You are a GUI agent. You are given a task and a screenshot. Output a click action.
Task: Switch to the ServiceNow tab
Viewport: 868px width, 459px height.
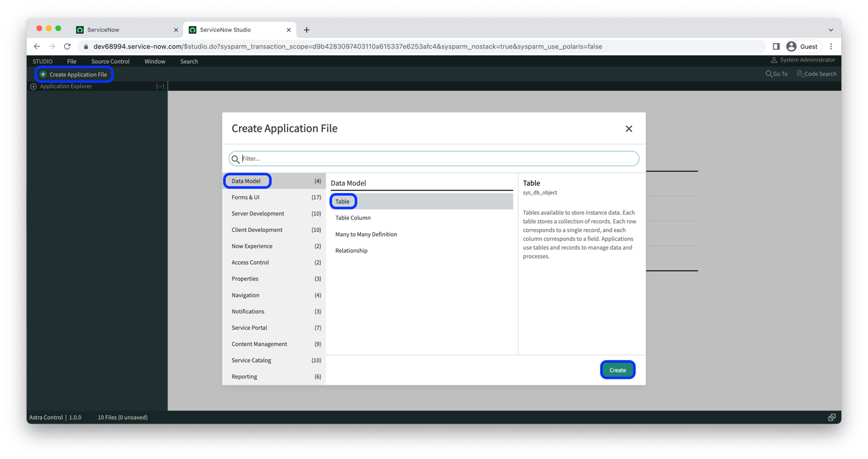[x=126, y=30]
